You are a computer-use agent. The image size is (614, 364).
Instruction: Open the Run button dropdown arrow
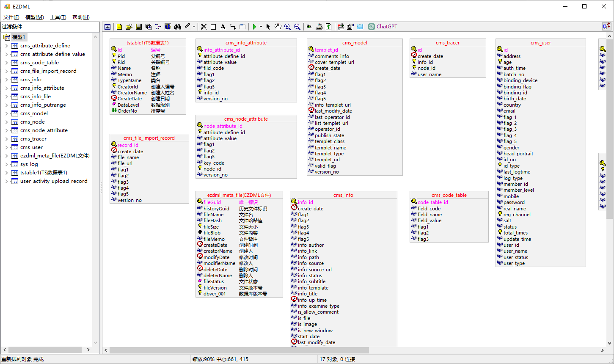click(x=261, y=27)
